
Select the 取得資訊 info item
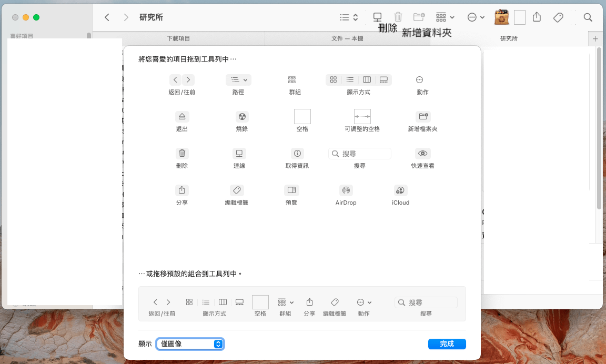click(x=297, y=158)
